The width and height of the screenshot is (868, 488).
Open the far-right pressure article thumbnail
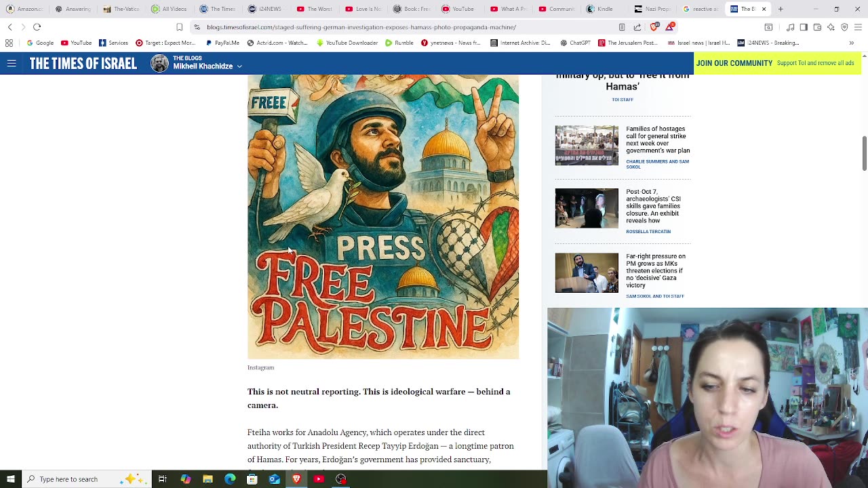pyautogui.click(x=587, y=272)
